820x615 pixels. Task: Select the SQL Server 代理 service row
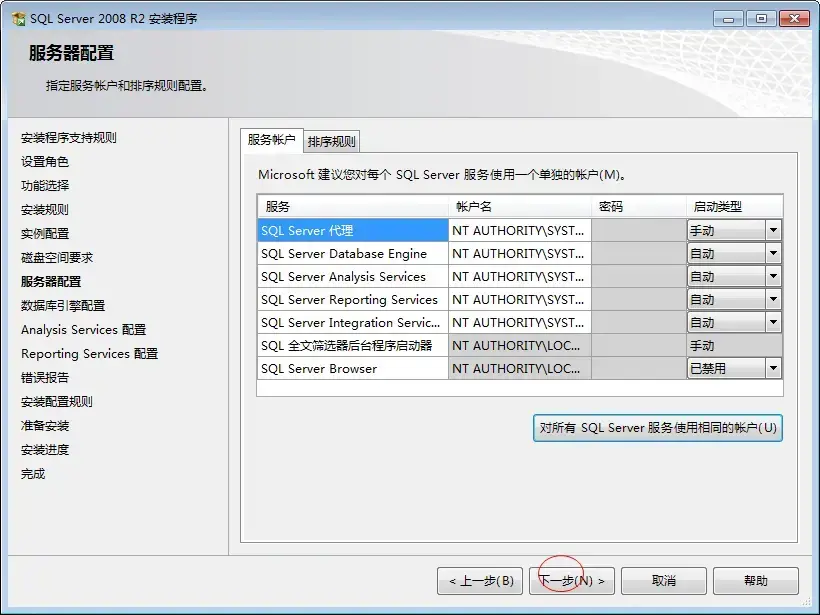(x=353, y=230)
